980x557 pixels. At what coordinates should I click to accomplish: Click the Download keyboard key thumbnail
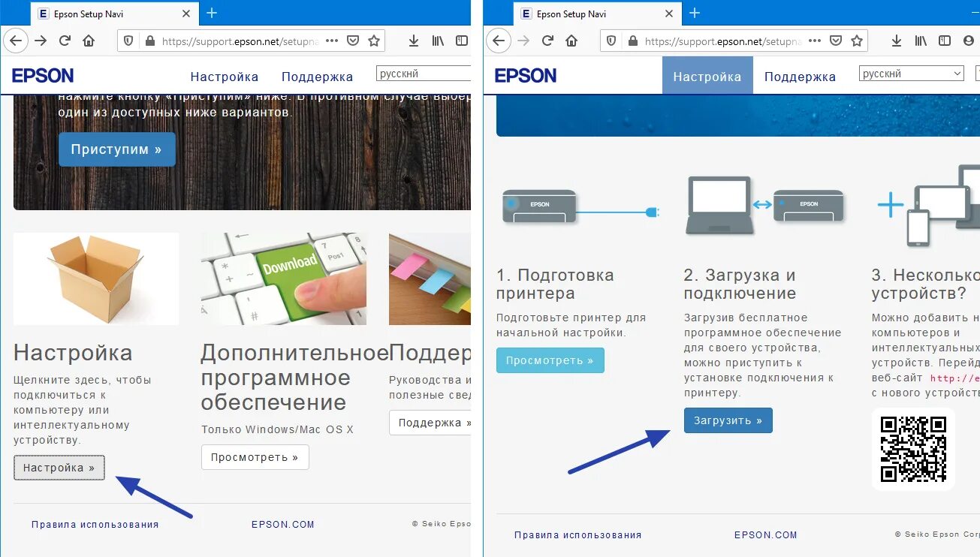(x=284, y=278)
